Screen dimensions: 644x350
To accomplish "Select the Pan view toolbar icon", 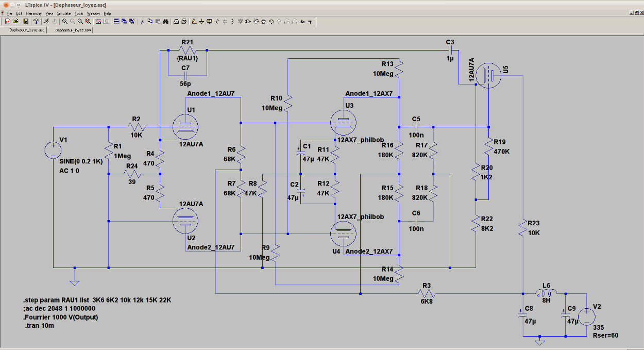I will tap(73, 21).
